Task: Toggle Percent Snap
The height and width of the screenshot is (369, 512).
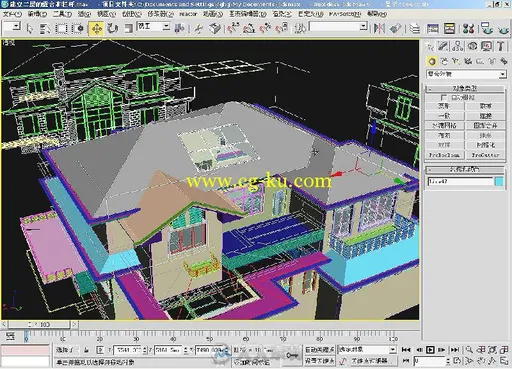Action: (265, 28)
